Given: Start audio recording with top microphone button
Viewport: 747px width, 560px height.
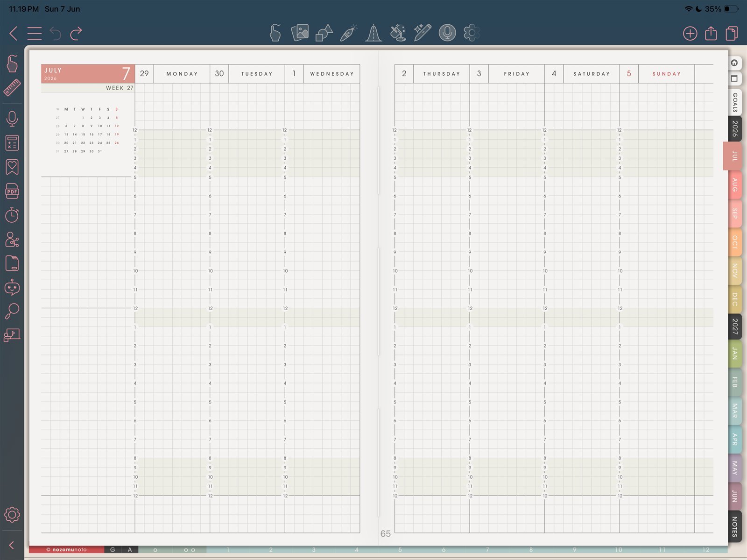Looking at the screenshot, I should 447,33.
